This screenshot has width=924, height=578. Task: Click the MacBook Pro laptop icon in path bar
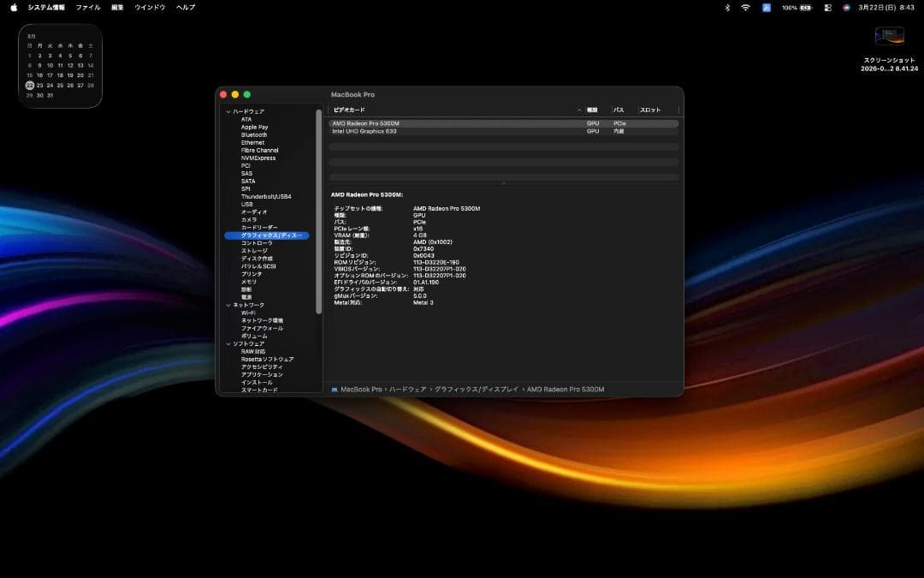click(x=335, y=390)
